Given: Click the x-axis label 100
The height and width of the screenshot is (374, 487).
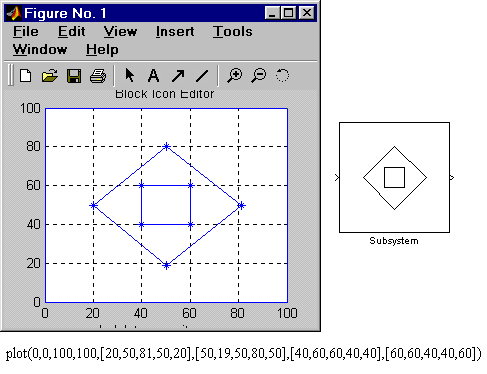Looking at the screenshot, I should click(x=287, y=313).
